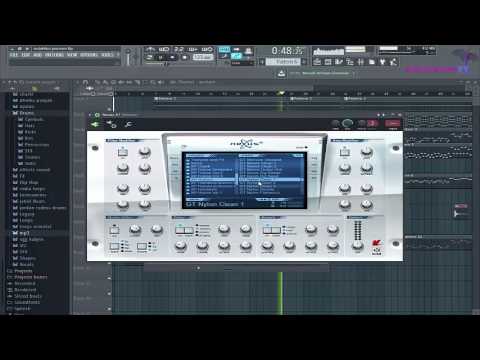The width and height of the screenshot is (480, 360).
Task: Adjust the master volume slider
Action: (128, 57)
